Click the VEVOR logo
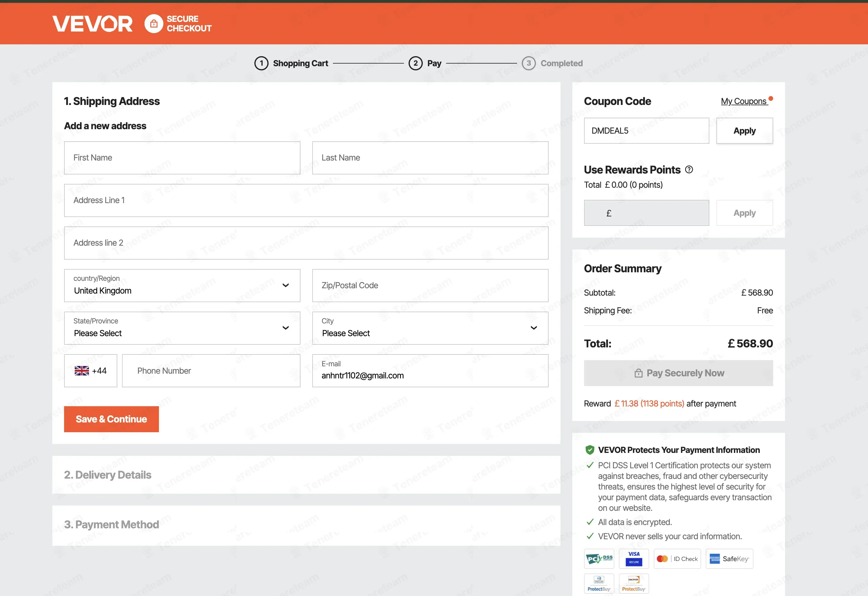The image size is (868, 596). 92,24
